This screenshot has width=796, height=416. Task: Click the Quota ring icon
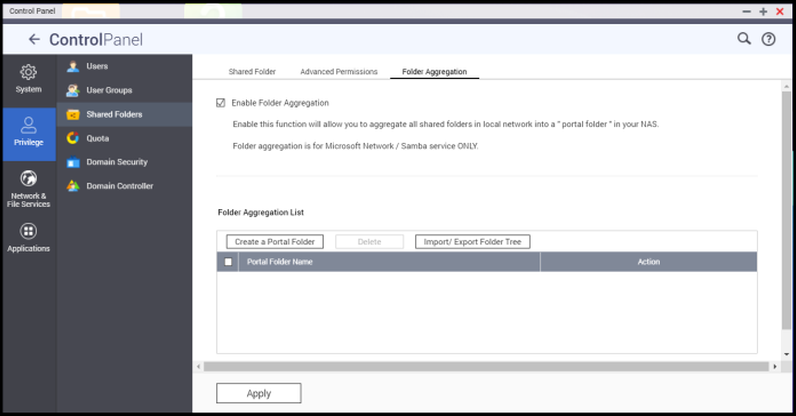click(x=73, y=138)
